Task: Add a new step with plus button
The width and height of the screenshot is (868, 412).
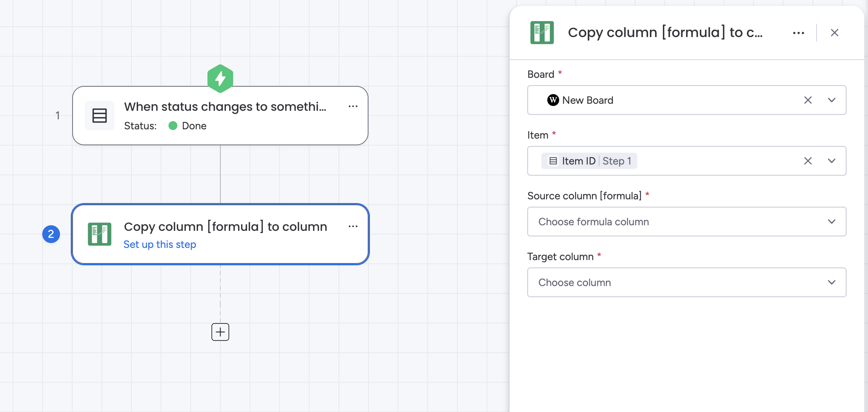Action: (x=220, y=332)
